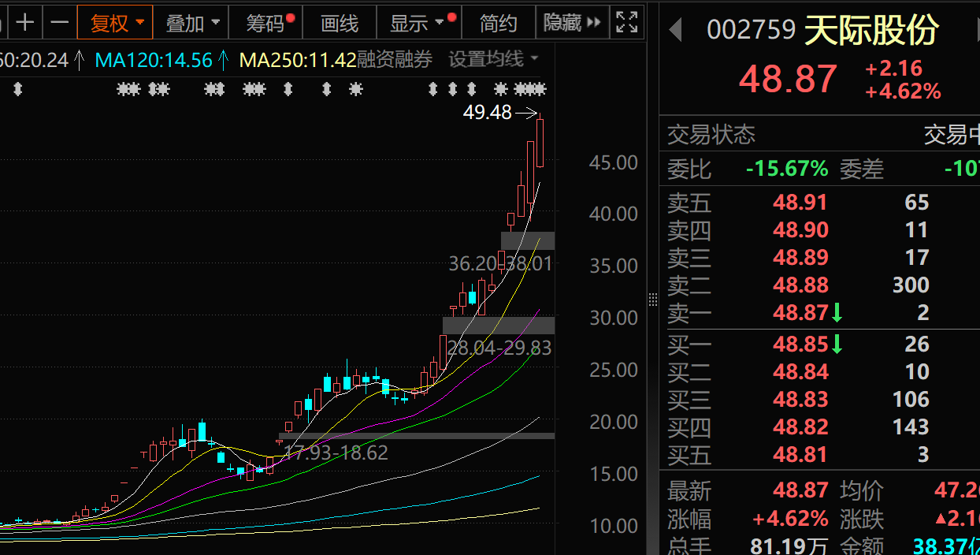The height and width of the screenshot is (555, 980).
Task: Open the 叠加 dropdown
Action: click(x=191, y=23)
